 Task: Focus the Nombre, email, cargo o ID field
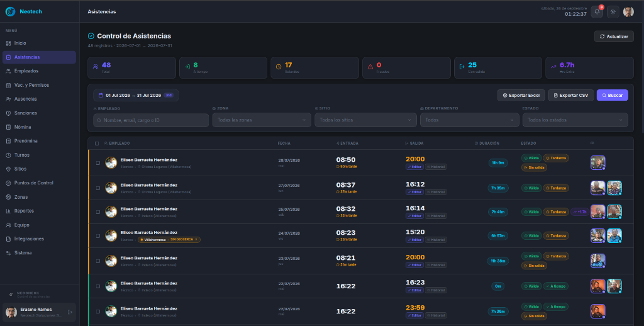151,120
